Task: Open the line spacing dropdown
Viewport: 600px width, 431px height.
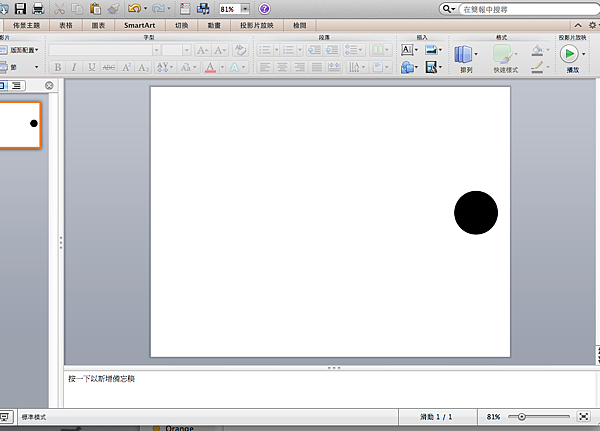Action: coord(355,50)
